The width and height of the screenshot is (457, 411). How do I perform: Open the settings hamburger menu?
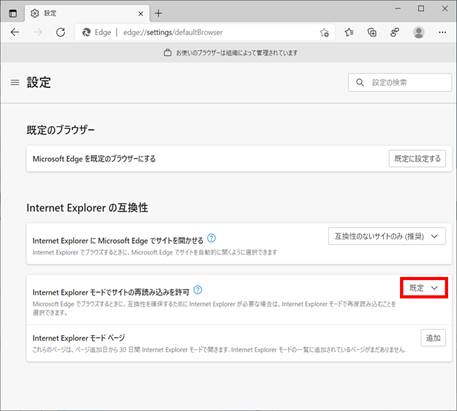pos(15,82)
